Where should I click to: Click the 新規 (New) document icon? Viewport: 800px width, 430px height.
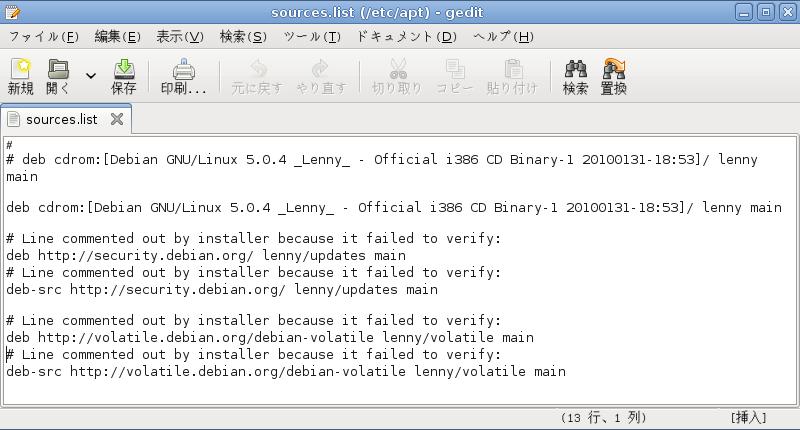click(x=20, y=69)
